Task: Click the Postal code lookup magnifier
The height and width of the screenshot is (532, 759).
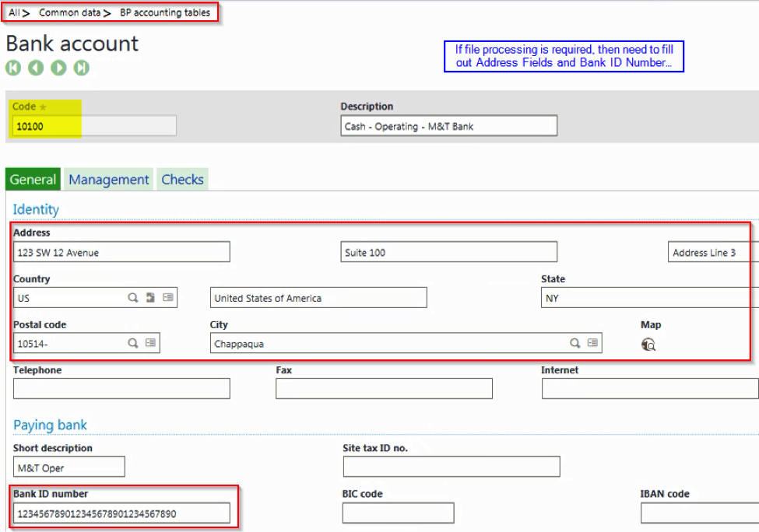Action: pos(134,343)
